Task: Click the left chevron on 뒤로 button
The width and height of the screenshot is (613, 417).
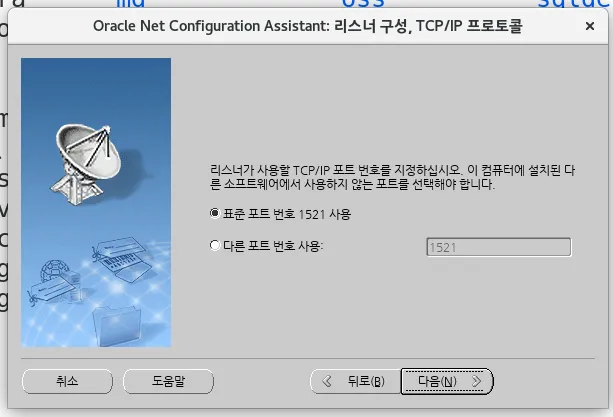Action: click(x=327, y=381)
